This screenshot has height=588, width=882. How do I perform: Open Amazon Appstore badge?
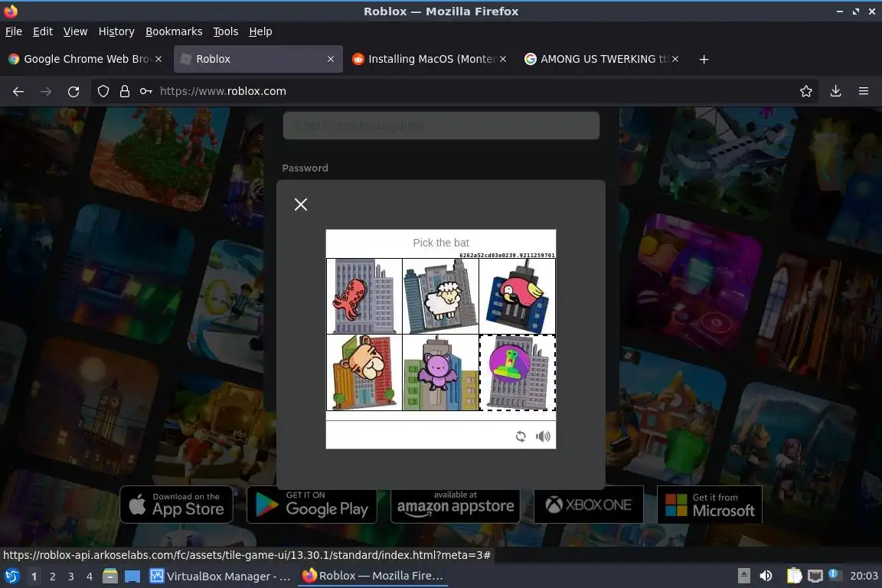455,505
